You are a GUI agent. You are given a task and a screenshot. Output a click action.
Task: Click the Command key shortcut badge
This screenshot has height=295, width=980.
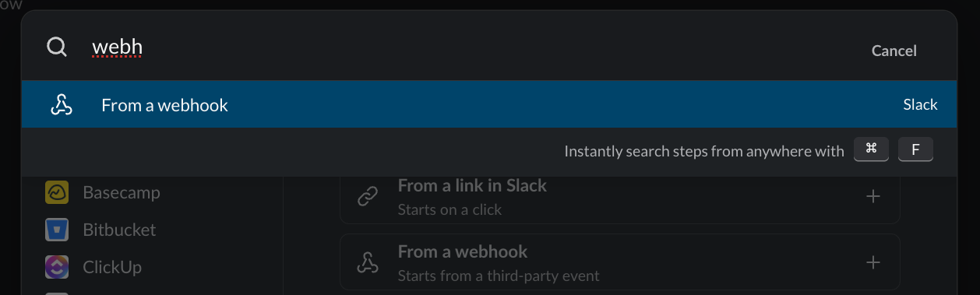tap(872, 150)
